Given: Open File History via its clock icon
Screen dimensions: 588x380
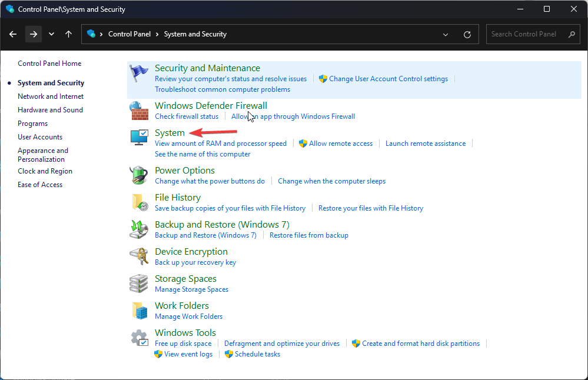Looking at the screenshot, I should (139, 202).
